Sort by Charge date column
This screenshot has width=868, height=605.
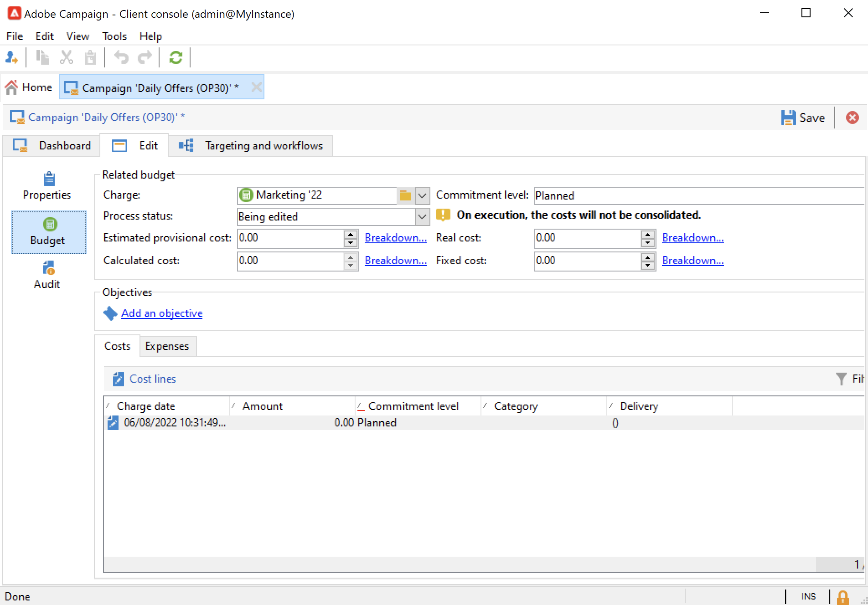167,406
